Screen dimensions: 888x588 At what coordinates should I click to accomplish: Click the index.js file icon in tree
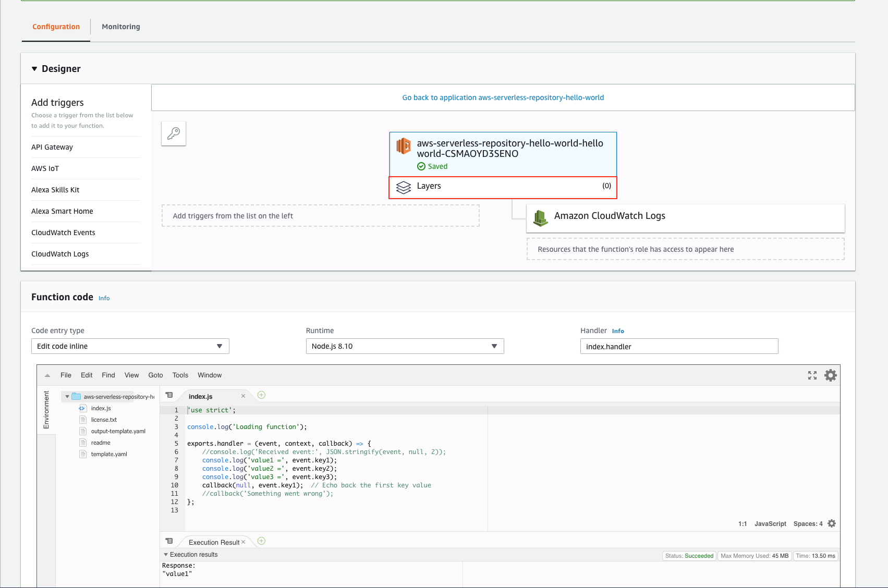point(82,408)
